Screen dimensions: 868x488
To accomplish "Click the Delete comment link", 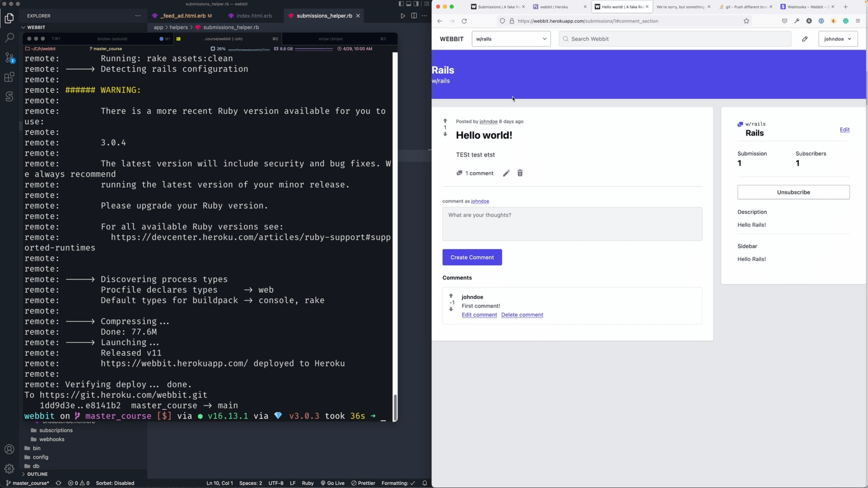I will pos(522,315).
